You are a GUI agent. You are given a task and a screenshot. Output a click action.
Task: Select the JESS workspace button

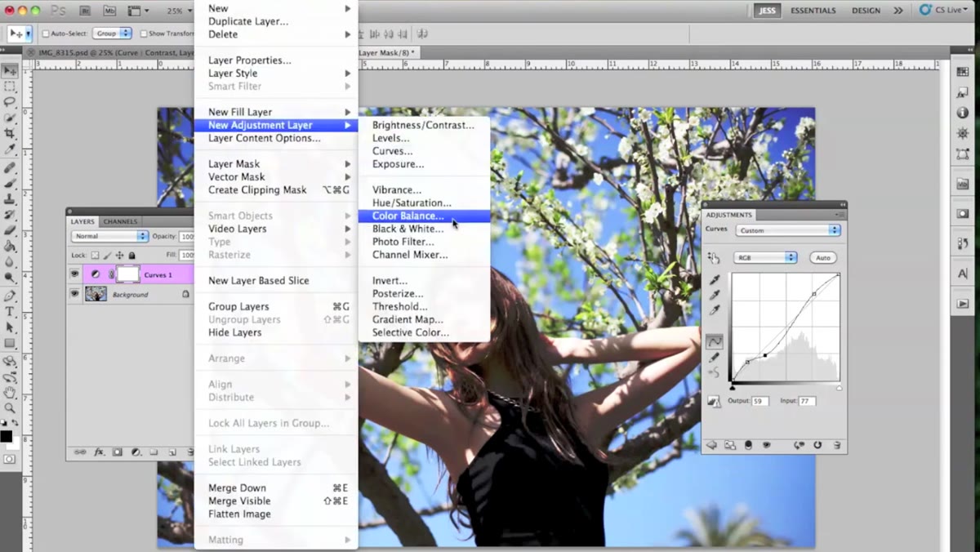767,11
